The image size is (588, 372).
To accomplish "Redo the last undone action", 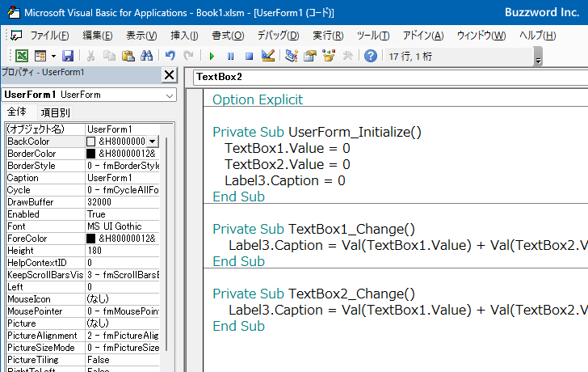I will coord(188,56).
